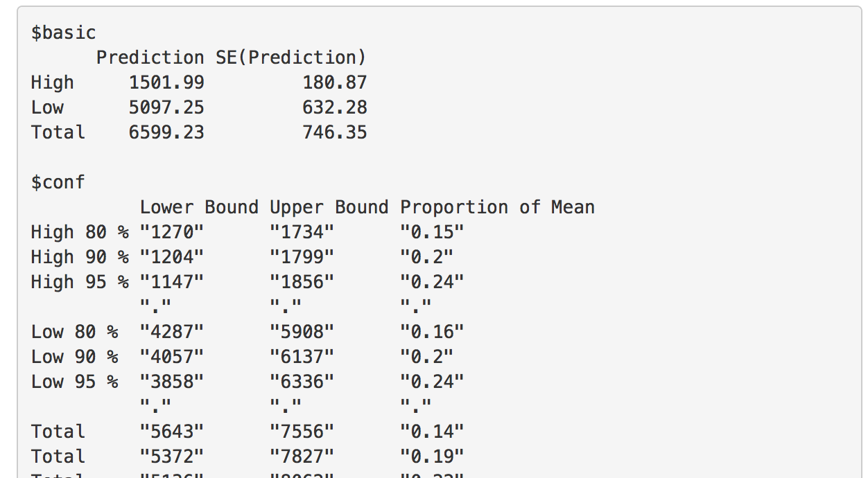The image size is (868, 478).
Task: Click the High 95 % lower bound "1147"
Action: click(x=172, y=282)
